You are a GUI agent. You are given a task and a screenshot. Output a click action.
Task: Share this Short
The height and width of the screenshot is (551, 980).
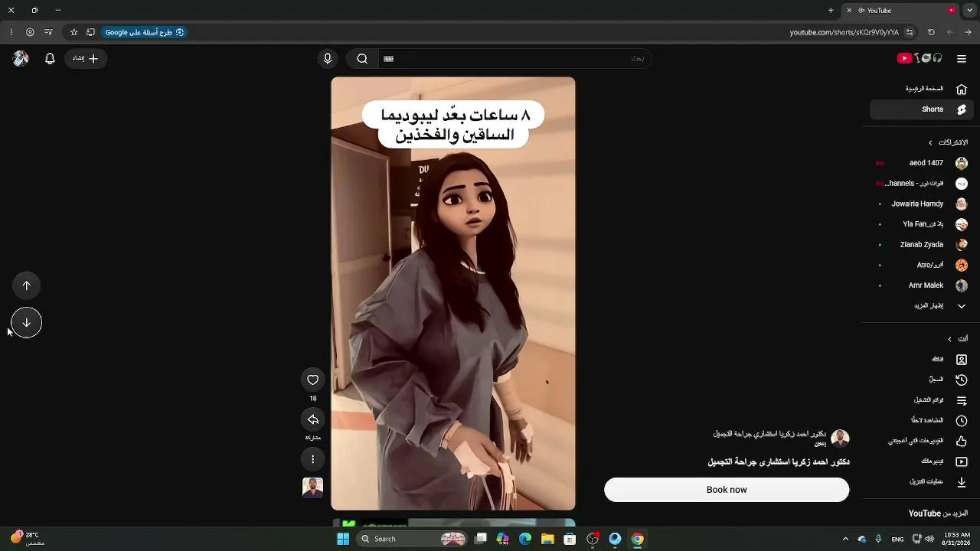[x=312, y=419]
